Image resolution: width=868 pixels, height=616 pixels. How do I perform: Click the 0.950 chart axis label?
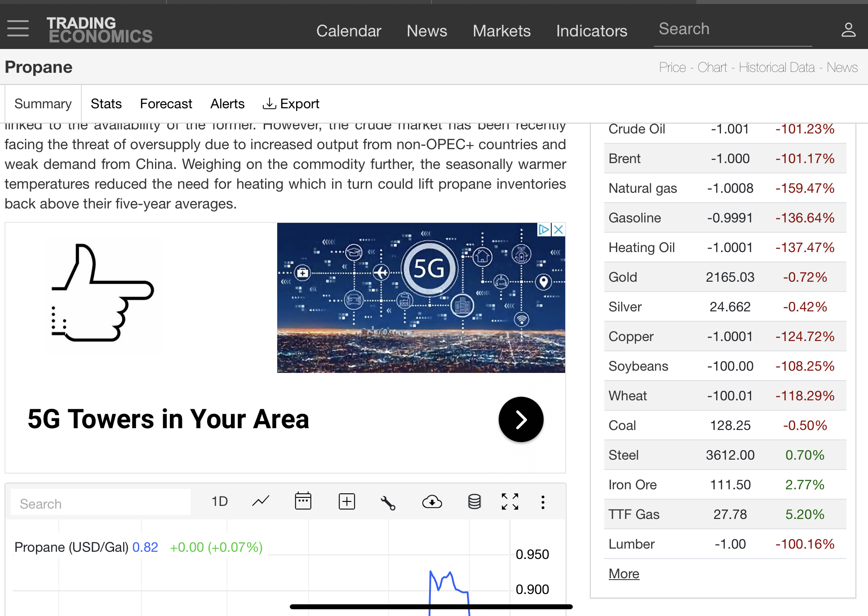point(532,554)
